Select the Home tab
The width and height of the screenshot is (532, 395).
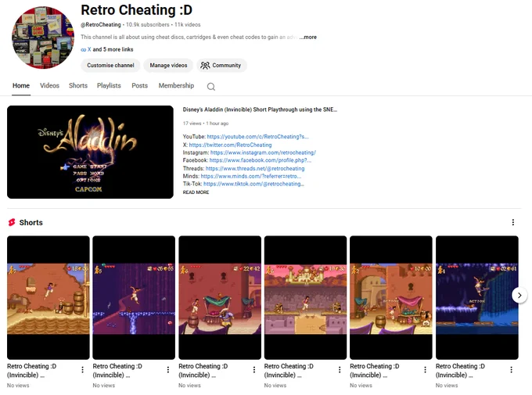tap(21, 85)
